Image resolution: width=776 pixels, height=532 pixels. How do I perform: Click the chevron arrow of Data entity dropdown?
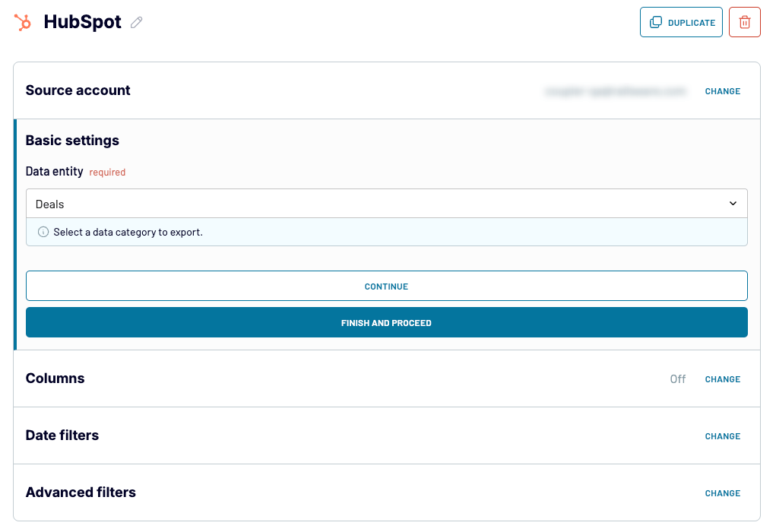pyautogui.click(x=733, y=204)
